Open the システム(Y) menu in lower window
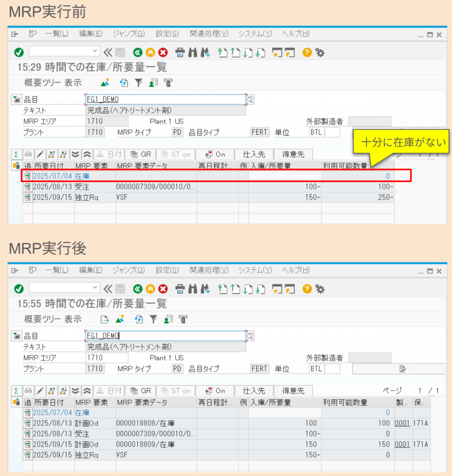Screen dimensions: 452x476 255,270
